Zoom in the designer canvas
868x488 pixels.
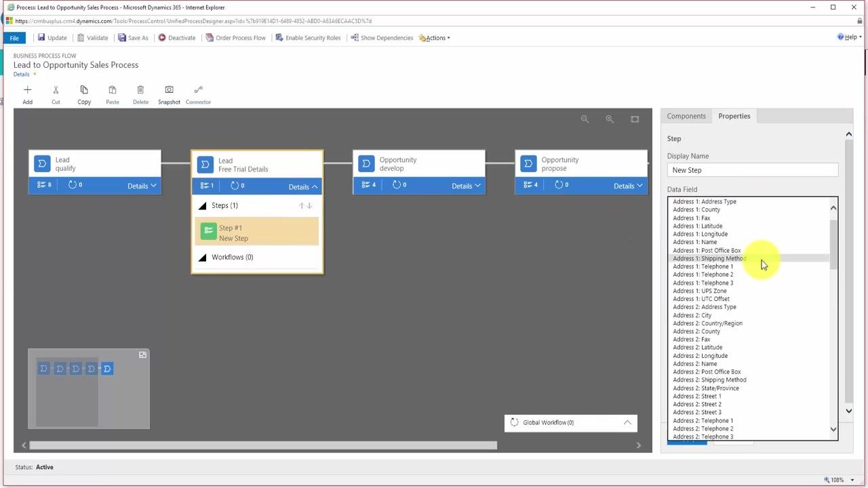pos(610,119)
